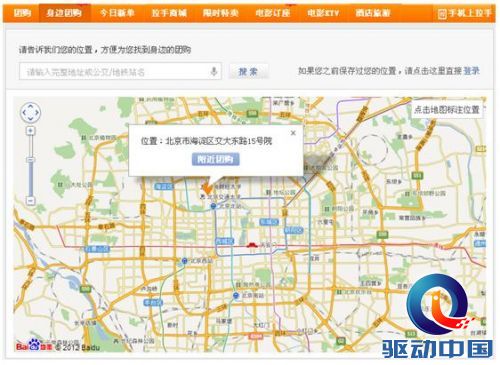This screenshot has width=500, height=365.
Task: Click the address text 北京市海淀区交大东路15号院
Action: (219, 141)
